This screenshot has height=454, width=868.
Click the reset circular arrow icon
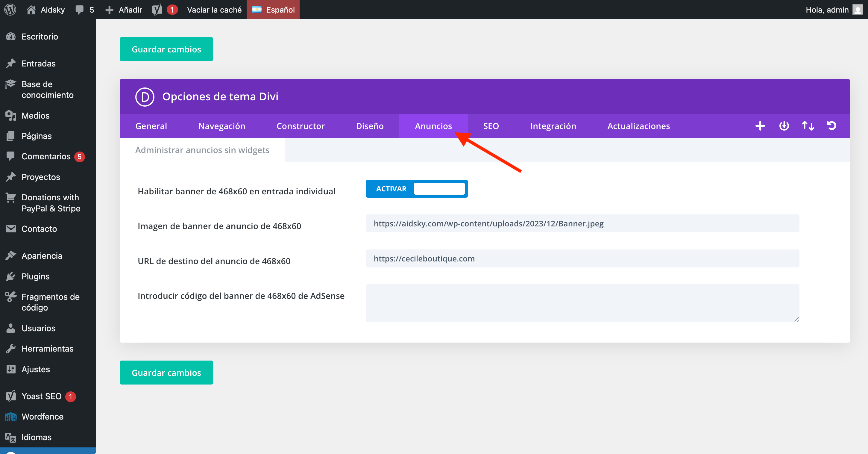point(831,126)
